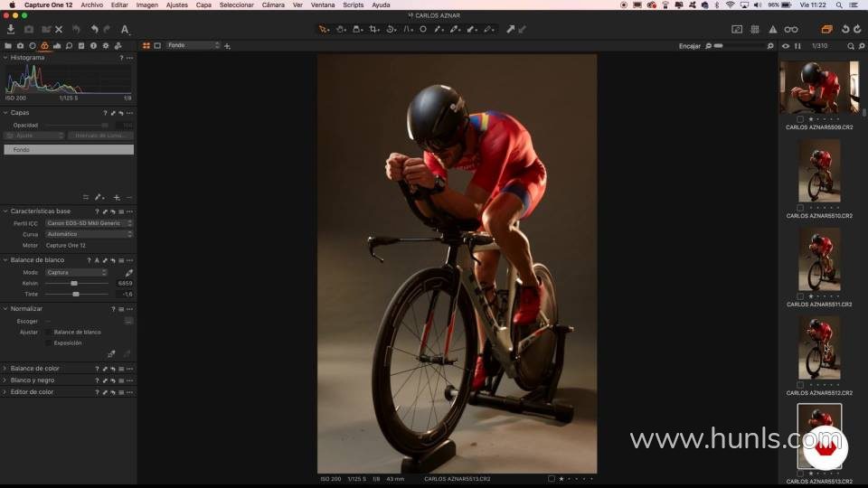
Task: Open the Output gear tool tab
Action: click(x=106, y=46)
